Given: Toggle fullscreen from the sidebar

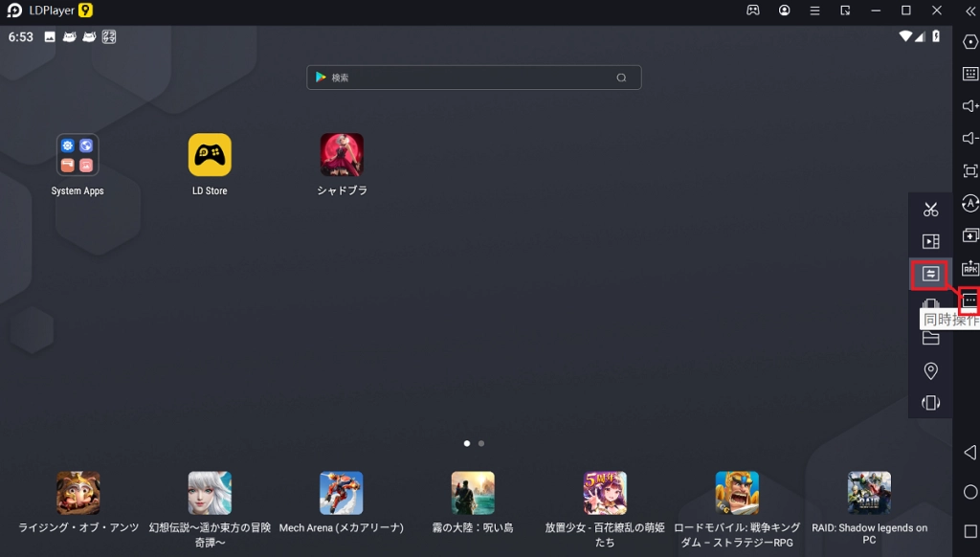Looking at the screenshot, I should tap(970, 170).
